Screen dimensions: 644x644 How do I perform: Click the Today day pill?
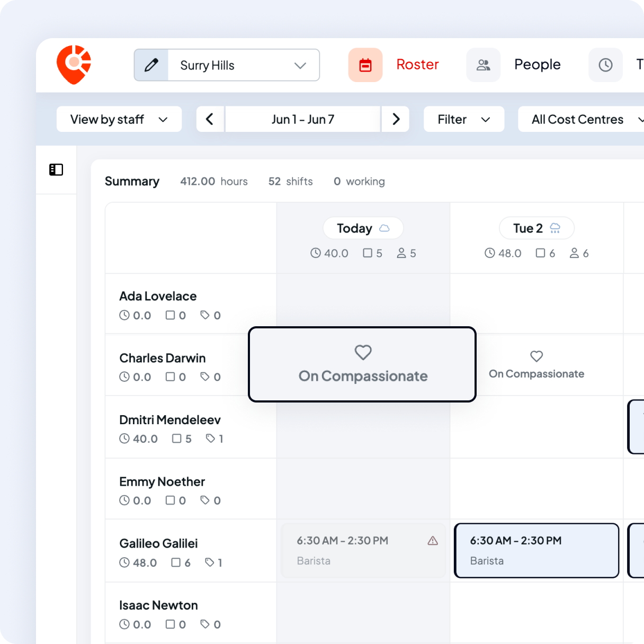tap(363, 228)
